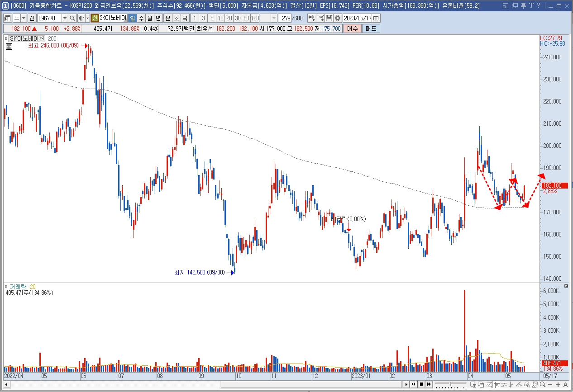Toggle the 60 interval button
The height and width of the screenshot is (392, 573).
[246, 18]
